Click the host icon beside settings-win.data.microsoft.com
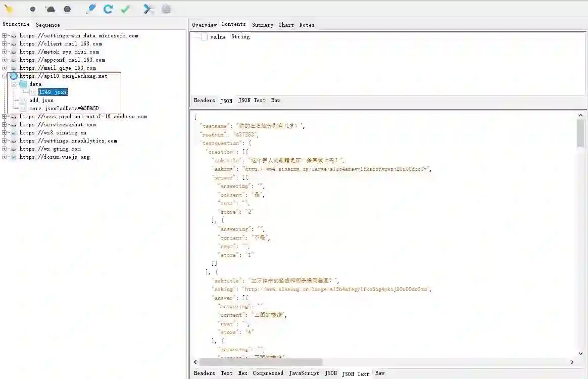 (x=14, y=36)
